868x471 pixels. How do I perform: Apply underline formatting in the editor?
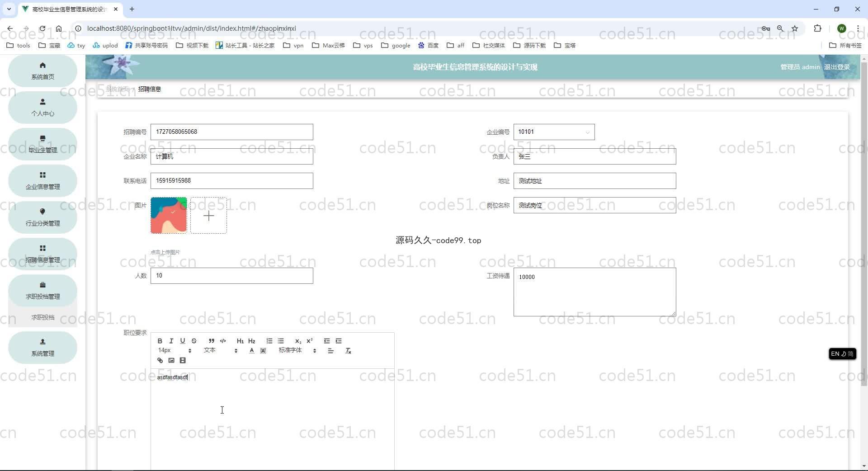183,341
